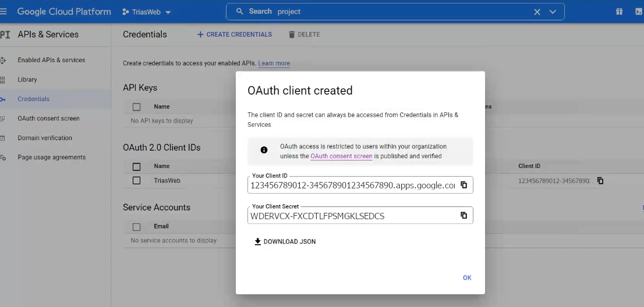The height and width of the screenshot is (307, 644).
Task: Clear the search box with X icon
Action: click(537, 12)
